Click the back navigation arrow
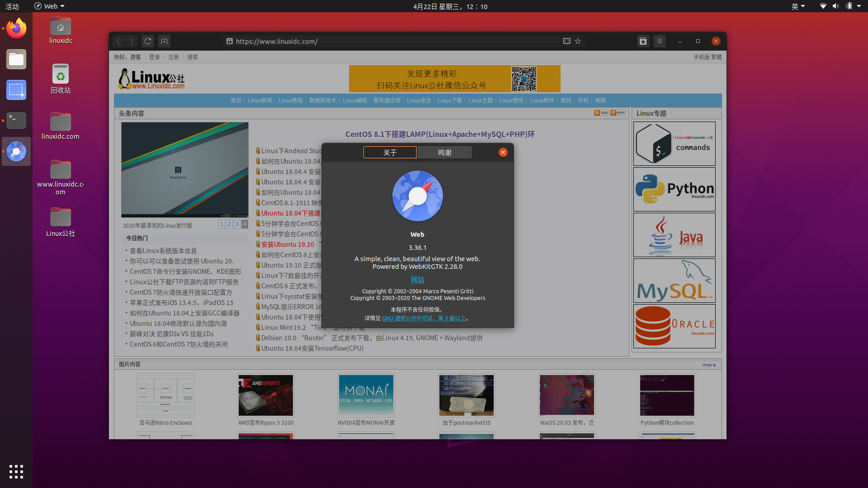The height and width of the screenshot is (488, 868). 118,41
